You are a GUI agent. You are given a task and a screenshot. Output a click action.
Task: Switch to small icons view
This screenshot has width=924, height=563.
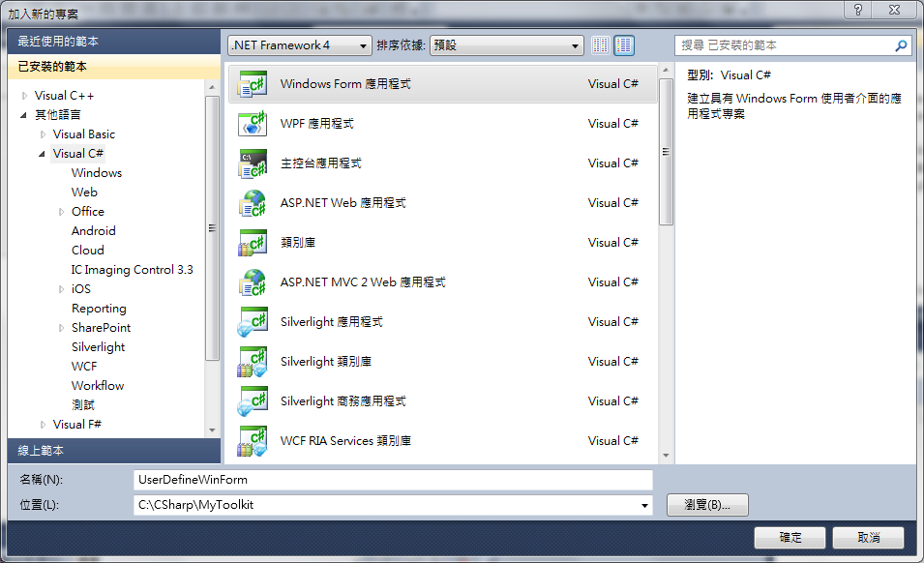pos(601,45)
